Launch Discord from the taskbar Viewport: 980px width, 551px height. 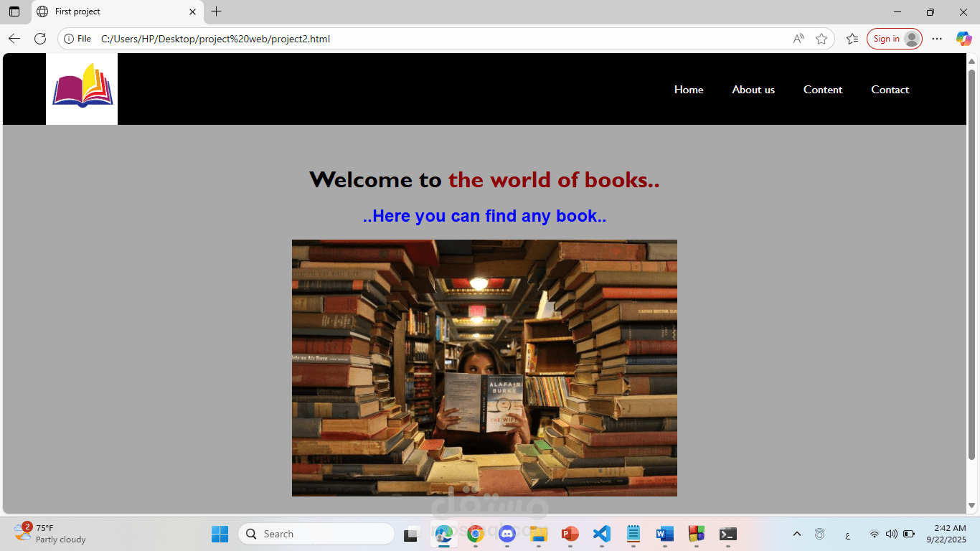coord(507,534)
